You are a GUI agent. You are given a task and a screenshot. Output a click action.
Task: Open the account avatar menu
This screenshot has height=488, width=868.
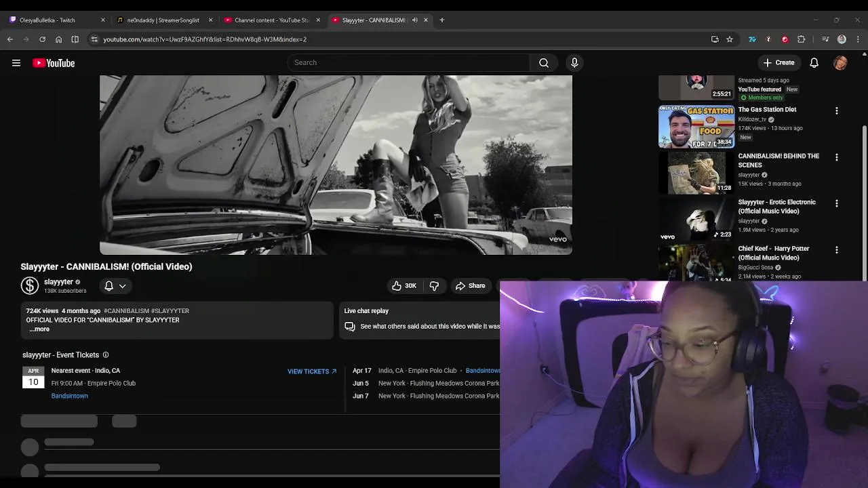840,63
